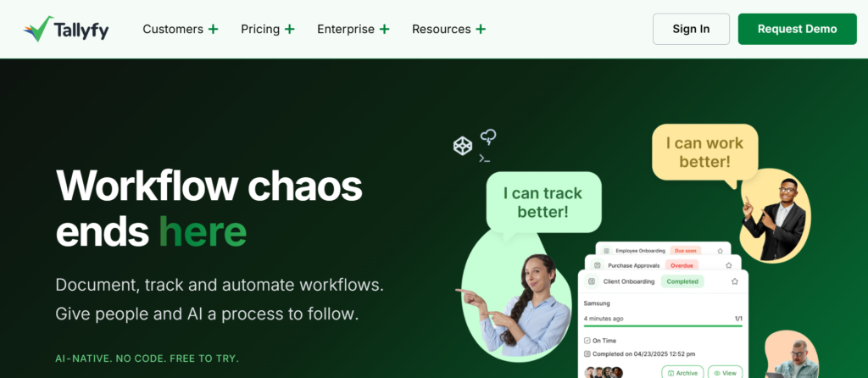Image resolution: width=868 pixels, height=378 pixels.
Task: Click the Tallyfy checkmark logo
Action: pyautogui.click(x=38, y=29)
